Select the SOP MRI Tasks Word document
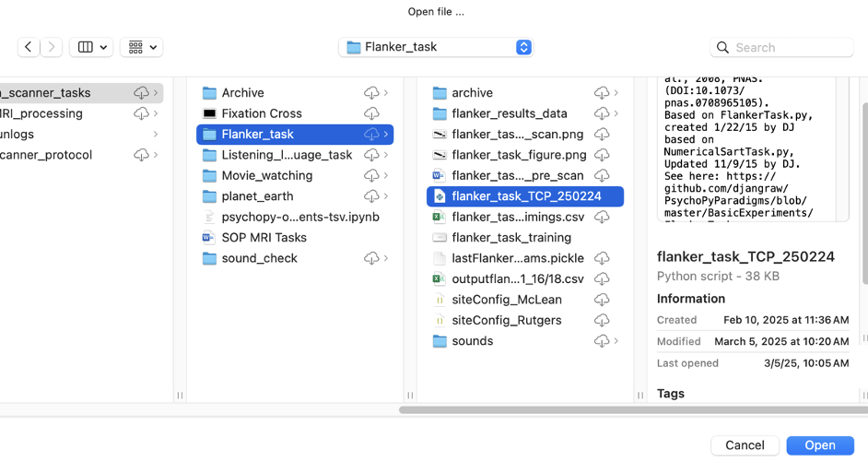The image size is (868, 461). point(264,238)
